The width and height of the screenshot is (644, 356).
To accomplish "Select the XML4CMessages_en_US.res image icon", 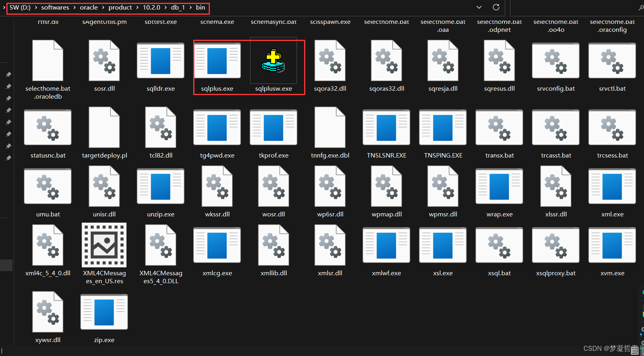I will tap(104, 245).
